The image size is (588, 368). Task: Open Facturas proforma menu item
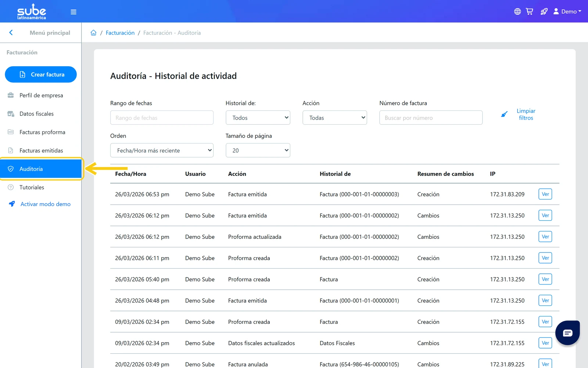coord(41,132)
